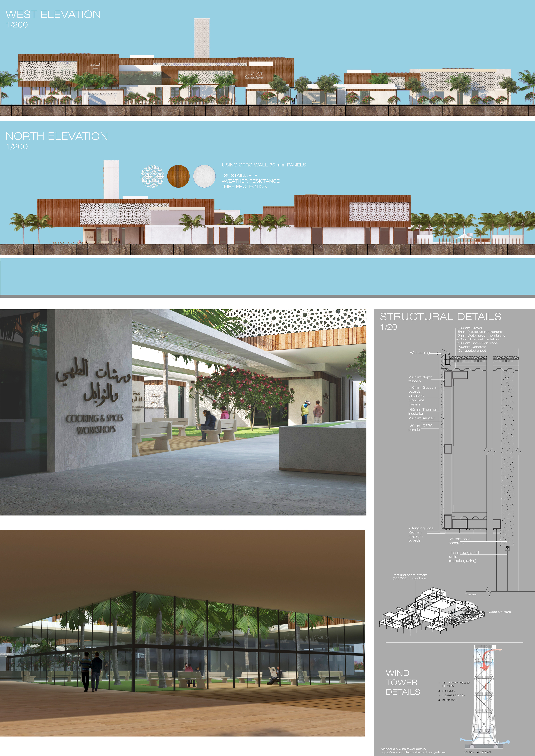Select the white concrete material swatch circle
535x756 pixels.
click(204, 176)
